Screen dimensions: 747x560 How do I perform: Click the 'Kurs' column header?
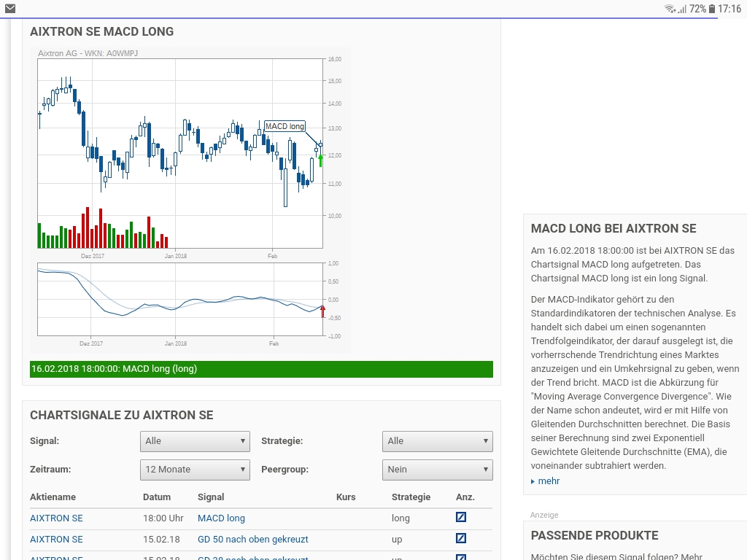tap(346, 497)
